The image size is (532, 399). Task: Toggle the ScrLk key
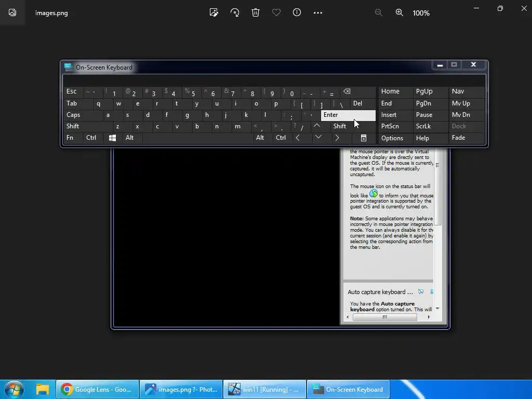point(431,126)
